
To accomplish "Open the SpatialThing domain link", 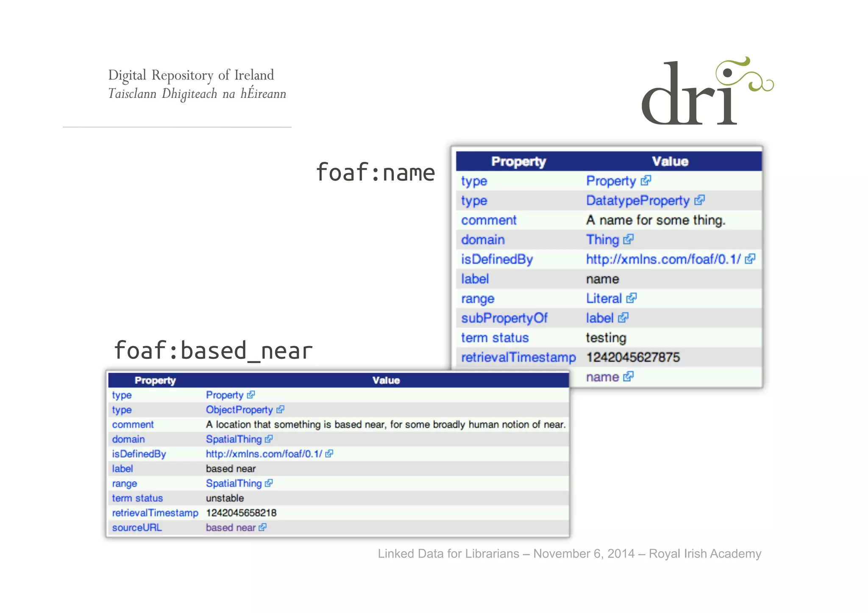I will click(234, 439).
